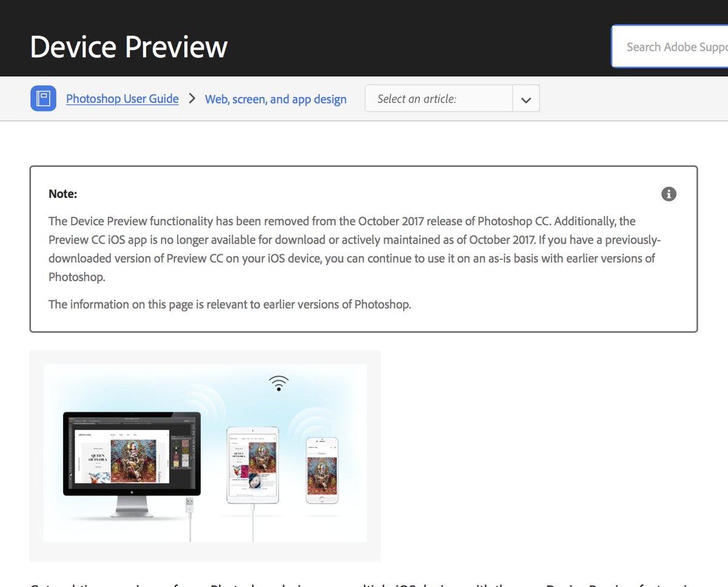The width and height of the screenshot is (728, 587).
Task: Open Web, screen, and app design link
Action: pos(275,99)
